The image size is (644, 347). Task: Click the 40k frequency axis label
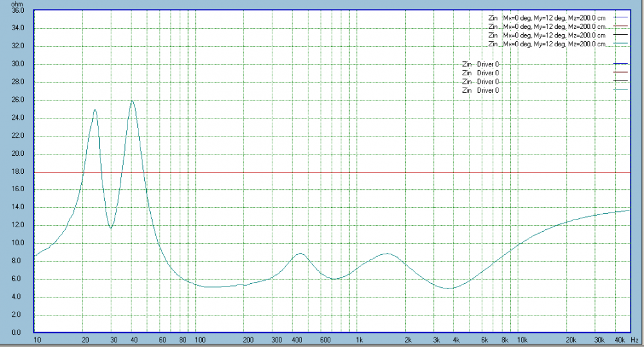(x=620, y=340)
